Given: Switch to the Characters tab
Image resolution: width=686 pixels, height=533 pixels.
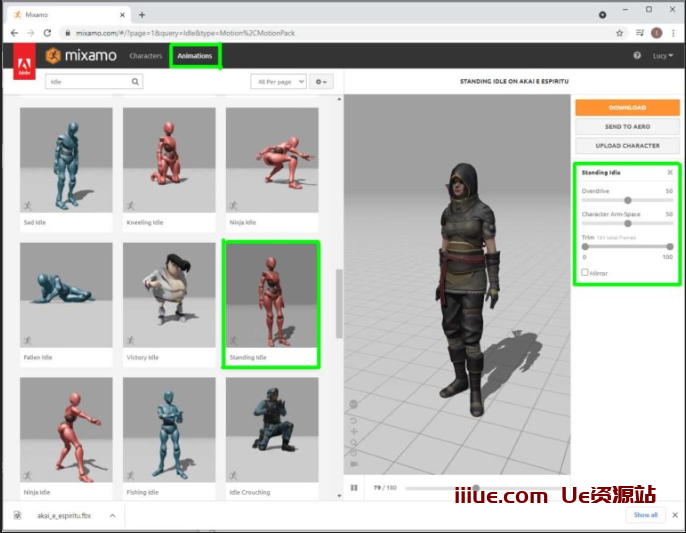Looking at the screenshot, I should point(146,56).
